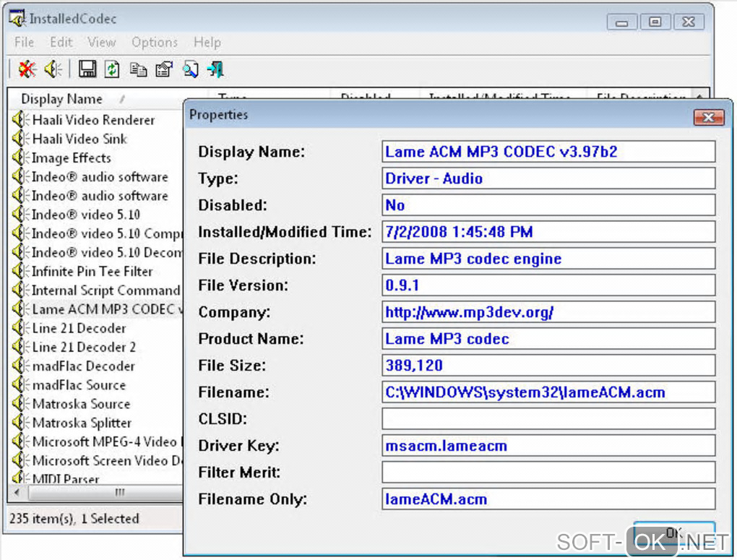Viewport: 737px width, 560px height.
Task: Open Properties via toolbar icon
Action: [164, 69]
